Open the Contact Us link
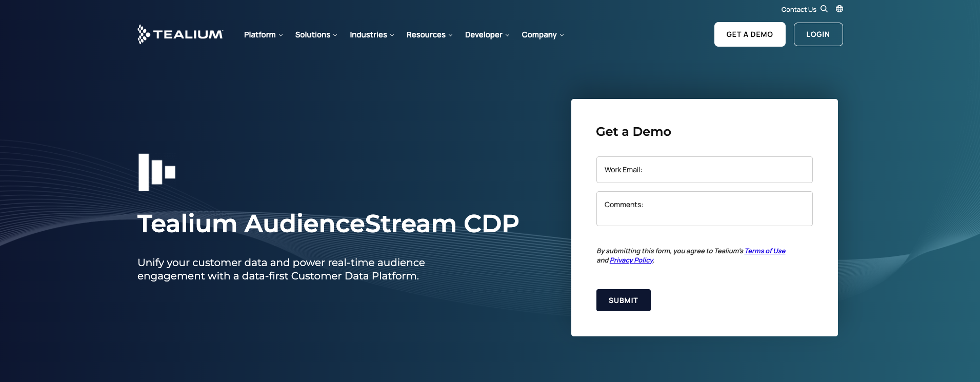Viewport: 980px width, 382px height. pyautogui.click(x=798, y=9)
